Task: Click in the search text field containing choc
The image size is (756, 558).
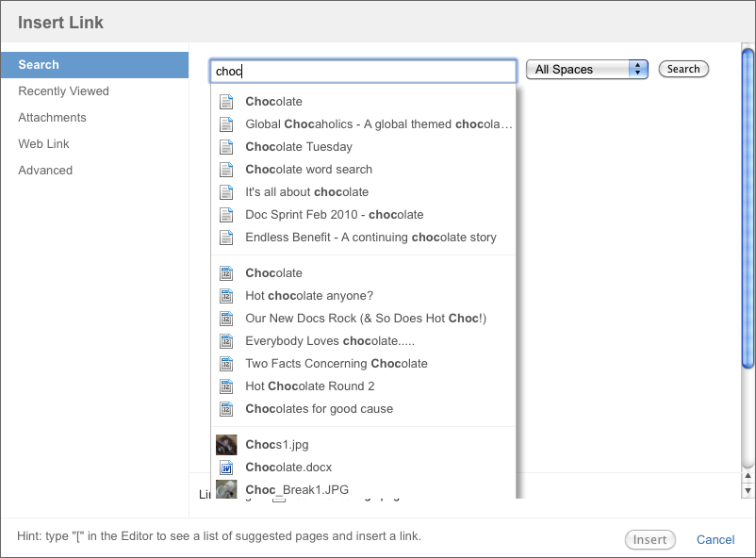Action: click(363, 71)
